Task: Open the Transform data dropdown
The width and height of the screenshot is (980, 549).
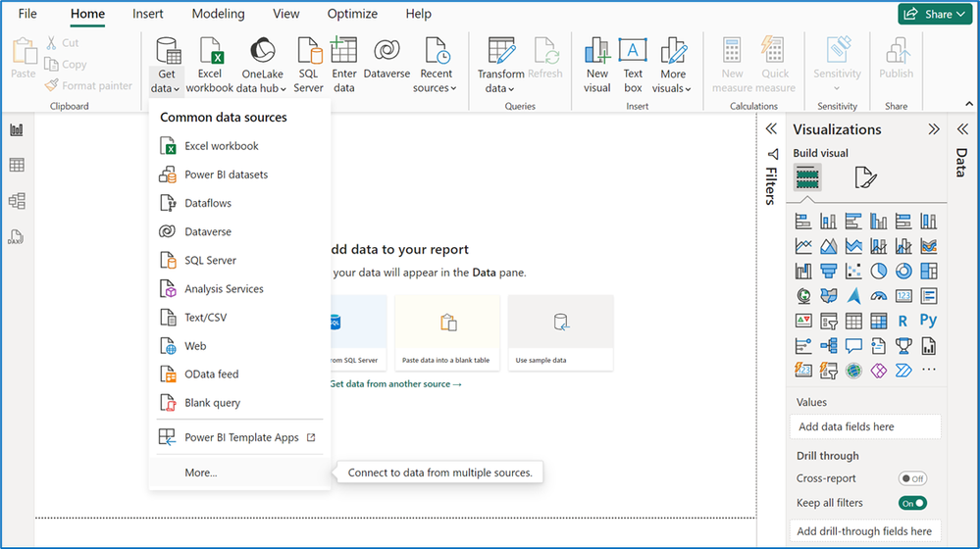Action: [x=500, y=65]
